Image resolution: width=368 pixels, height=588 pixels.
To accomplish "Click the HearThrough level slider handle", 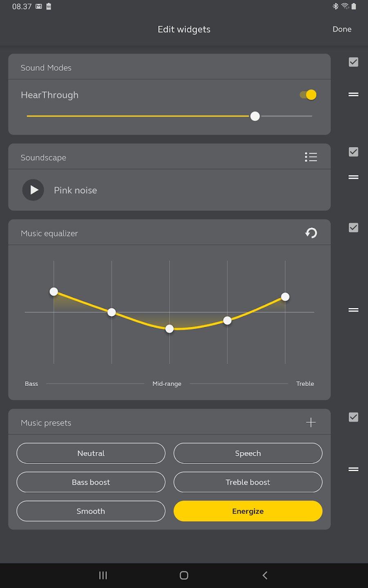I will pos(255,116).
